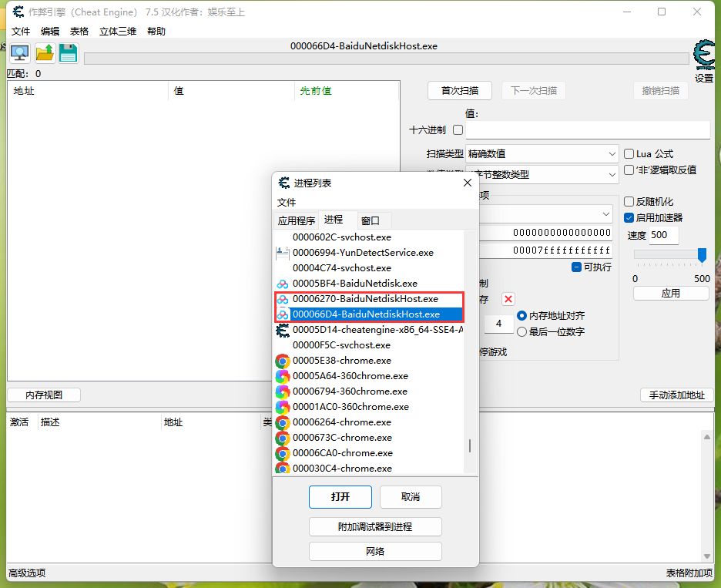
Task: Open the 帮助 menu
Action: click(x=156, y=32)
